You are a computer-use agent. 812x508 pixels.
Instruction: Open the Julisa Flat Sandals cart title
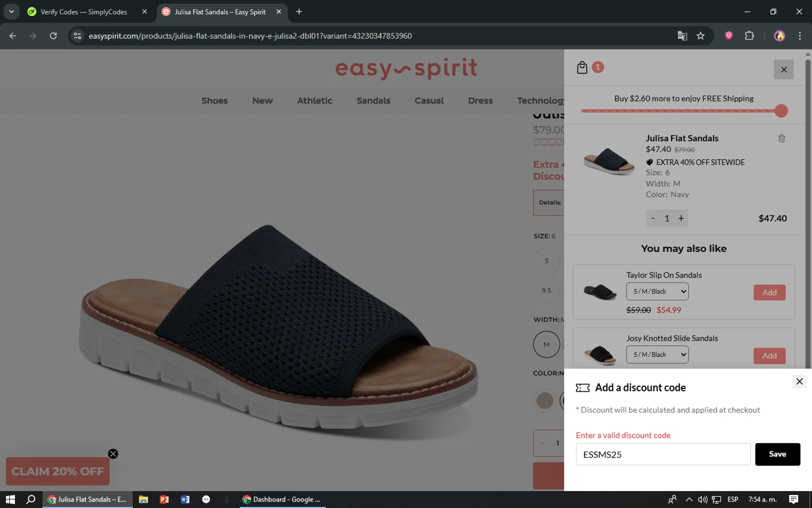point(682,138)
